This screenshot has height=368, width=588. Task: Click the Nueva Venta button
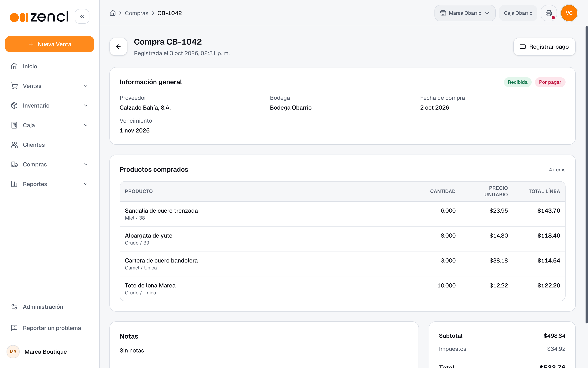(x=50, y=44)
